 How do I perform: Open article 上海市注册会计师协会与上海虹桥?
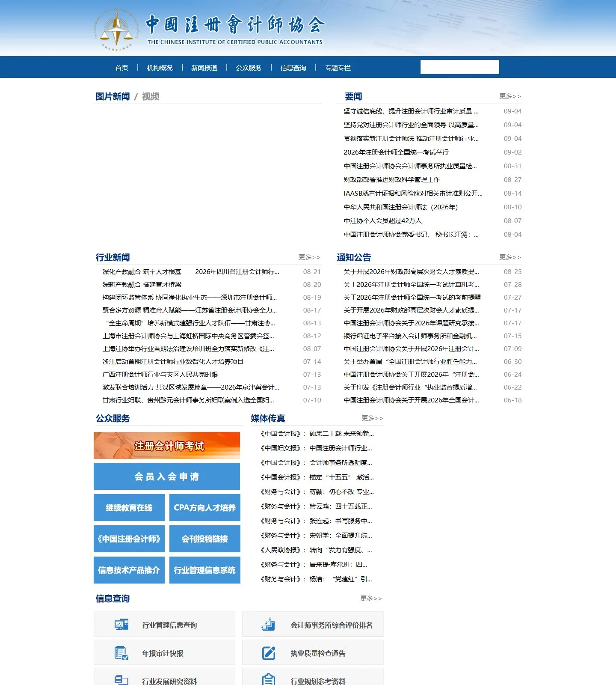click(188, 336)
